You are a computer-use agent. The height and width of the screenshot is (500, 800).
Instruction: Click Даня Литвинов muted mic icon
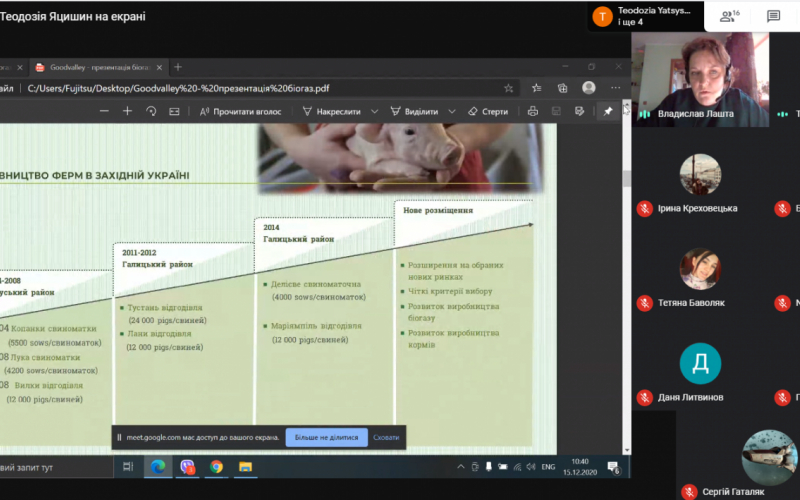[645, 397]
